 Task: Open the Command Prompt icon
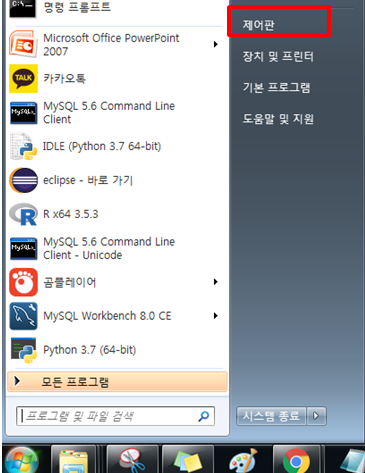23,8
